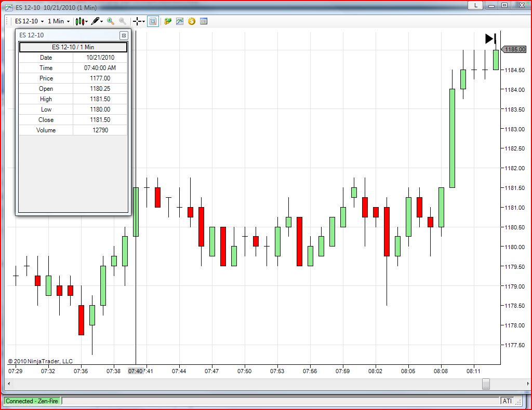
Task: Open the Indicators chart icon
Action: tap(180, 21)
